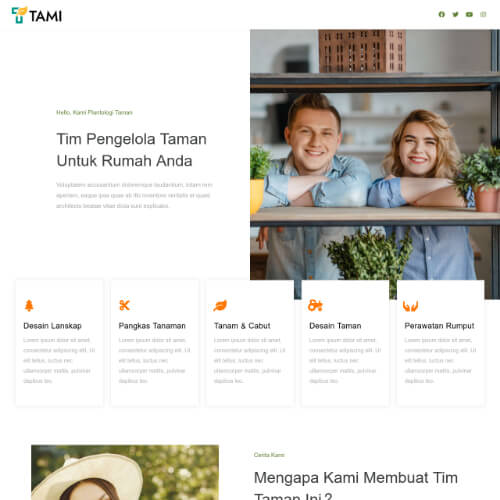
Task: Click the scissors icon above Pangkas Tanaman
Action: [124, 305]
